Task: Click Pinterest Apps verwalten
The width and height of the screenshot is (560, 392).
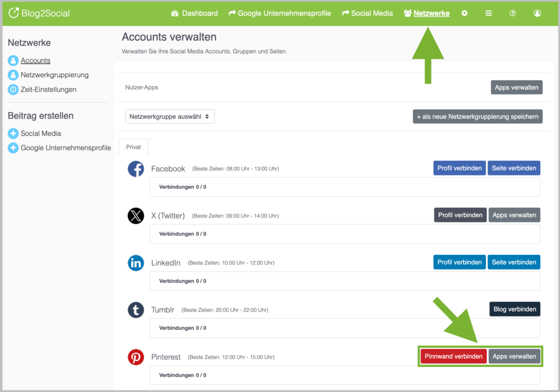Action: click(514, 356)
